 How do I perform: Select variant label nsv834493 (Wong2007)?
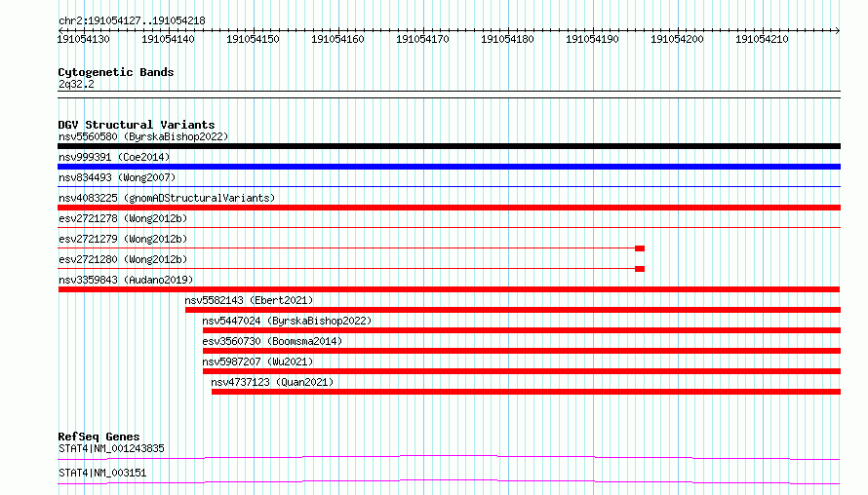[x=117, y=177]
